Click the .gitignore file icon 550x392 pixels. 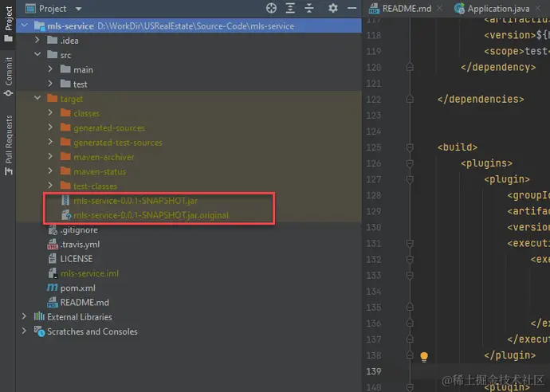(53, 229)
